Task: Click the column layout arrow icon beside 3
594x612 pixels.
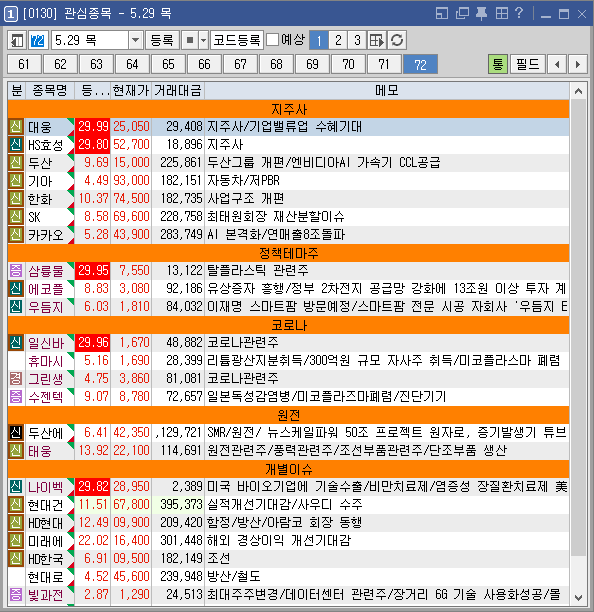Action: [377, 40]
